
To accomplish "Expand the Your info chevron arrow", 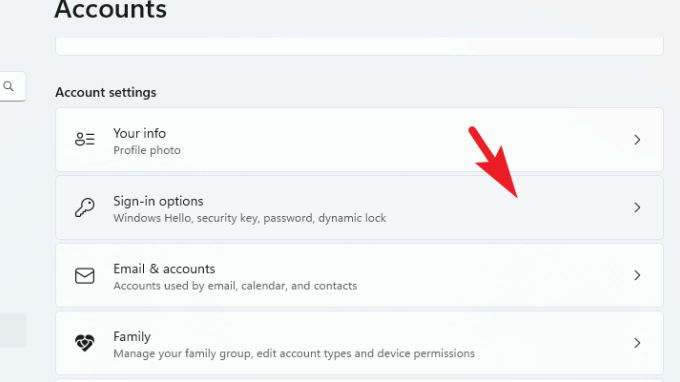I will click(637, 140).
